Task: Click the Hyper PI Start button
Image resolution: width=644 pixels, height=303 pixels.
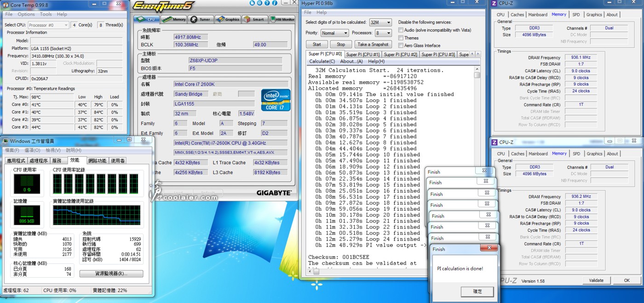Action: (317, 45)
